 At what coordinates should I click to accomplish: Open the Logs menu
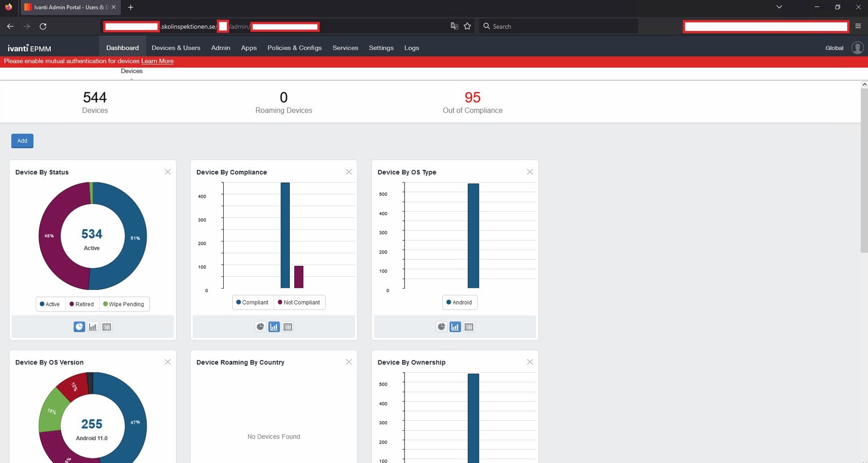(x=412, y=48)
